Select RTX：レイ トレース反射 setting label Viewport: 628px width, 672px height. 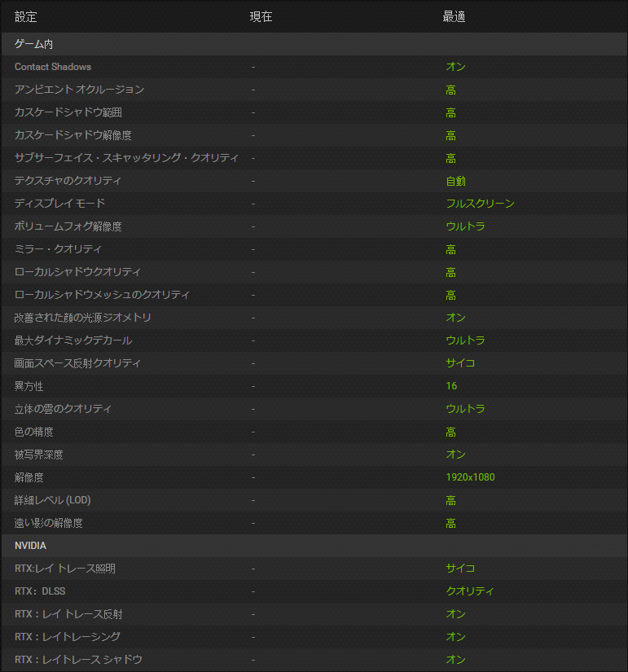click(68, 614)
